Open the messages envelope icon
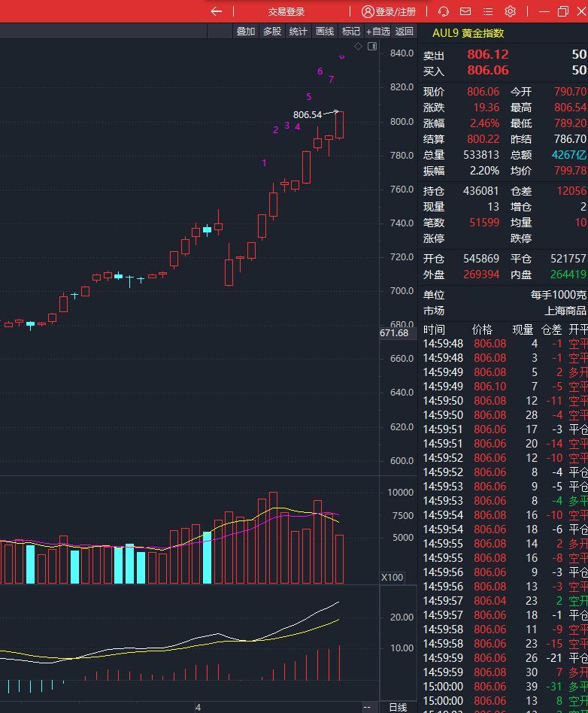Screen dimensions: 588x713 click(x=465, y=11)
